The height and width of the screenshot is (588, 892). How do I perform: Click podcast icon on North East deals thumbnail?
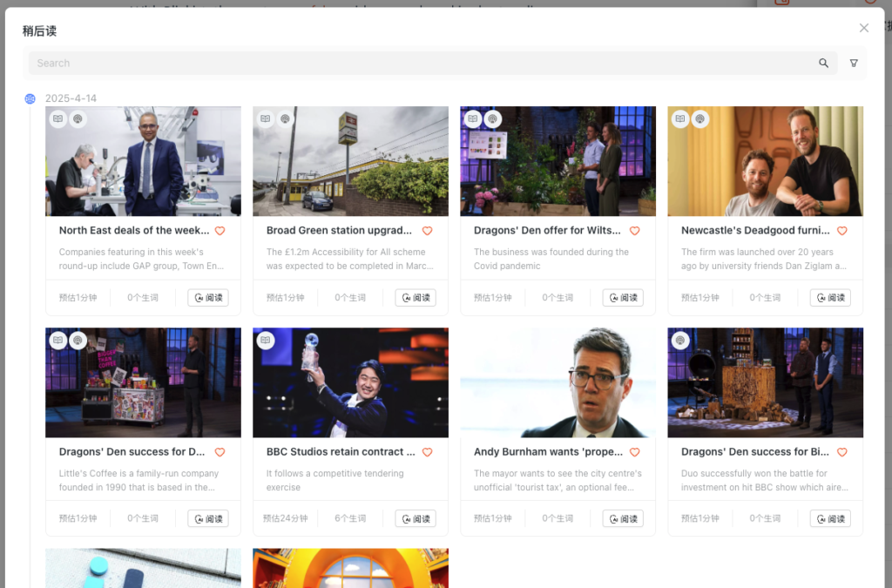pos(78,118)
